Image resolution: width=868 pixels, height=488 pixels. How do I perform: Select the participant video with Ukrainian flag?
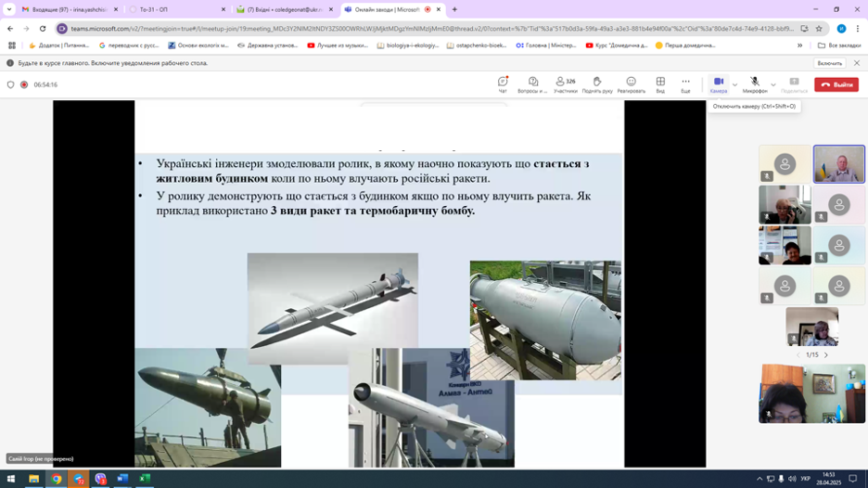click(x=838, y=164)
